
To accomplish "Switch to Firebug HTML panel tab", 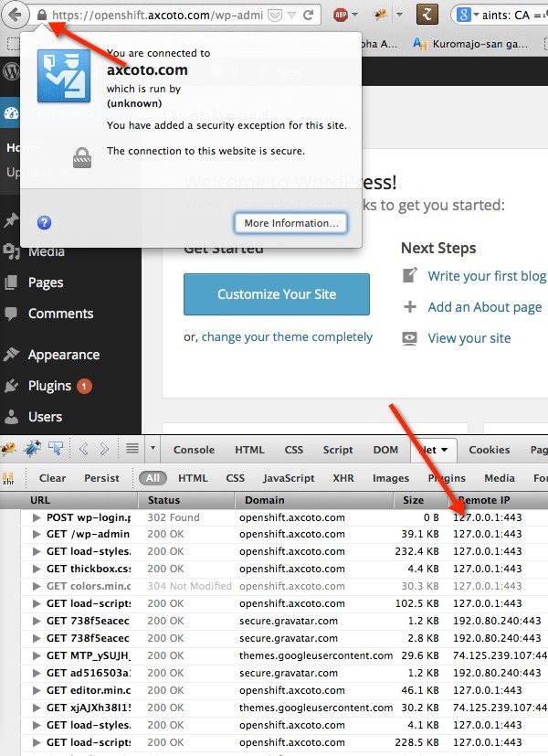I will (x=249, y=450).
